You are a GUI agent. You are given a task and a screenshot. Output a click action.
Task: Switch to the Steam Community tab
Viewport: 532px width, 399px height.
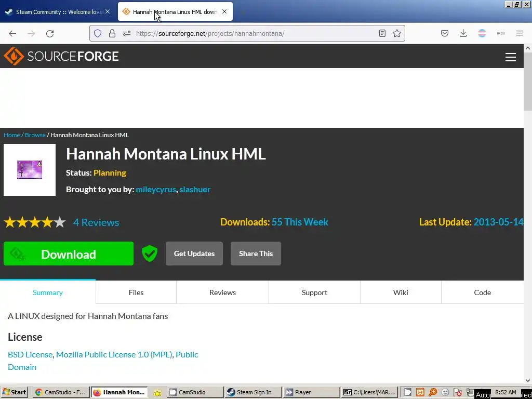click(57, 11)
